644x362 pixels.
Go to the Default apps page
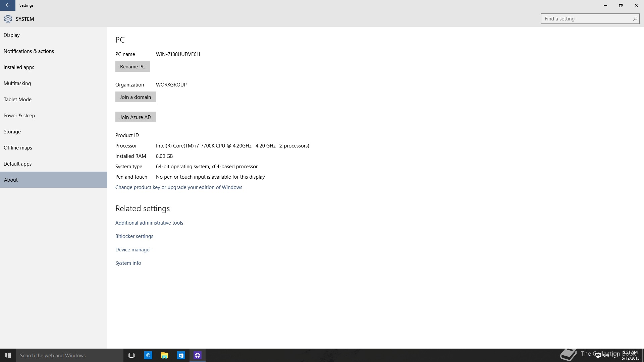coord(54,164)
